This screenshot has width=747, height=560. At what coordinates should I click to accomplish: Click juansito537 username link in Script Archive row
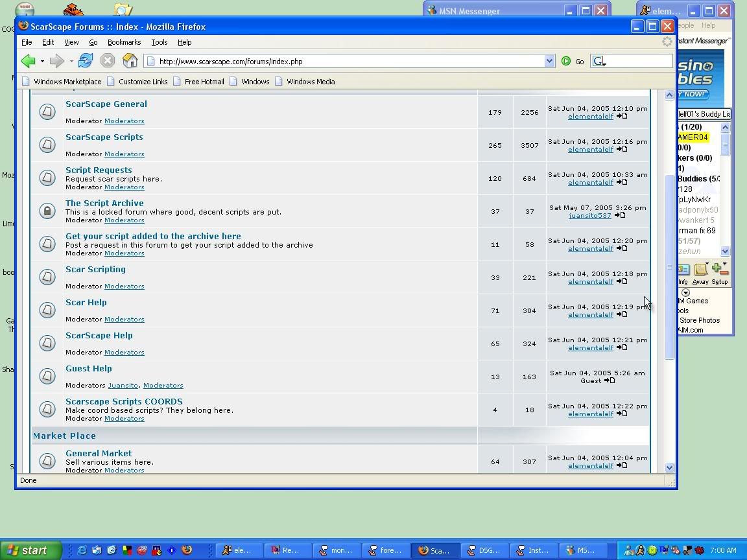pos(589,215)
